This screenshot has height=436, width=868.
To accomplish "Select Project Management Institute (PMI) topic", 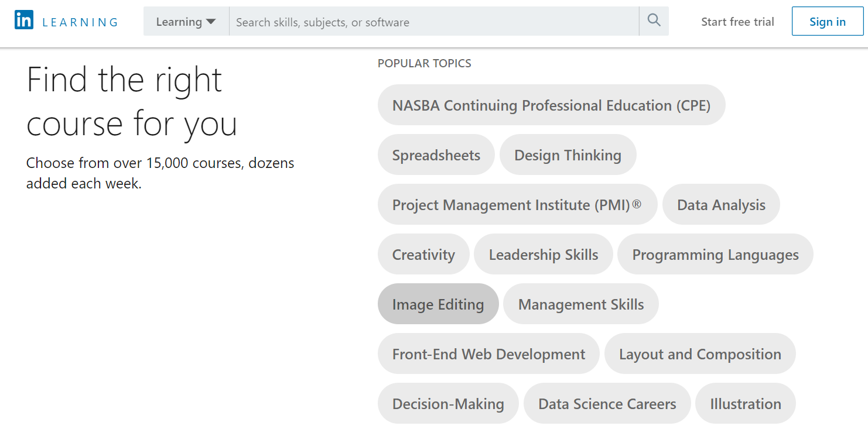I will 517,205.
